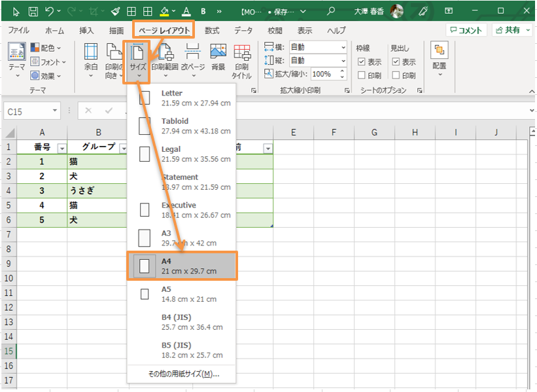The width and height of the screenshot is (537, 392).
Task: Switch to the ホーム tab
Action: click(54, 30)
